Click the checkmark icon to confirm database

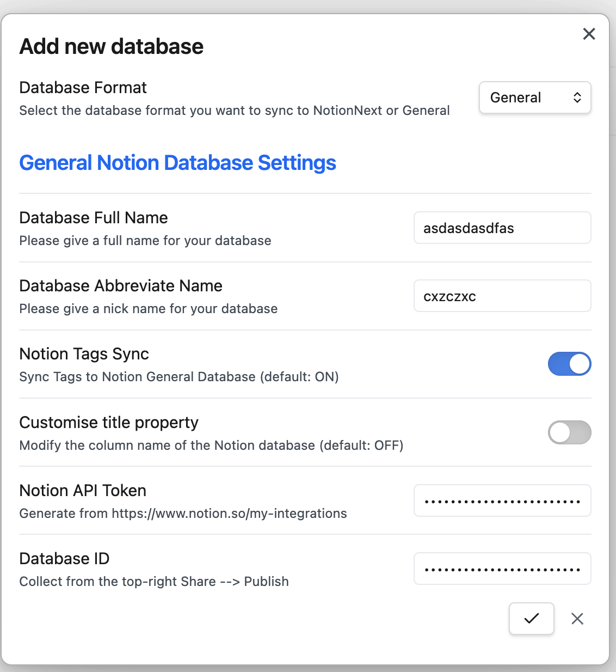[531, 618]
